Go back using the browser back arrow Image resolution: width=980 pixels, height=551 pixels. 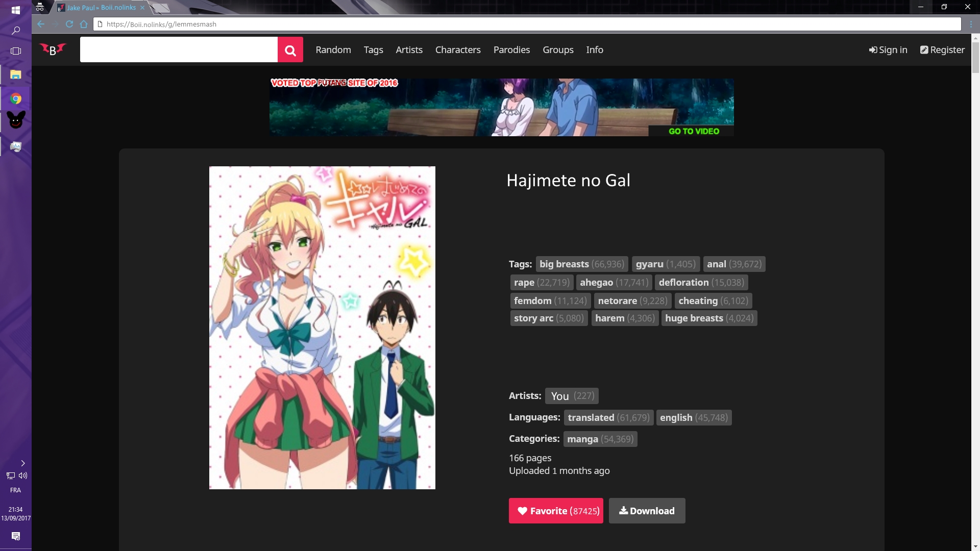(x=41, y=24)
